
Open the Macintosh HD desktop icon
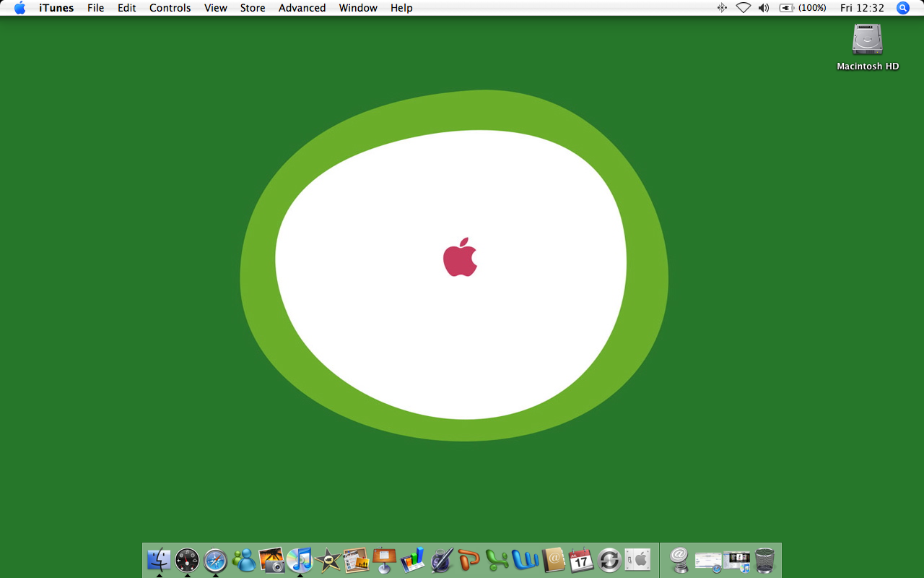coord(868,47)
